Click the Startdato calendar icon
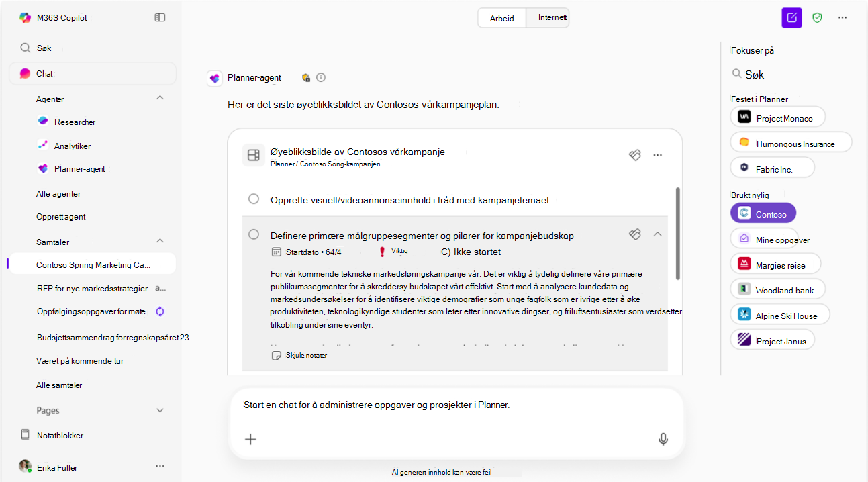The width and height of the screenshot is (868, 482). [x=276, y=252]
